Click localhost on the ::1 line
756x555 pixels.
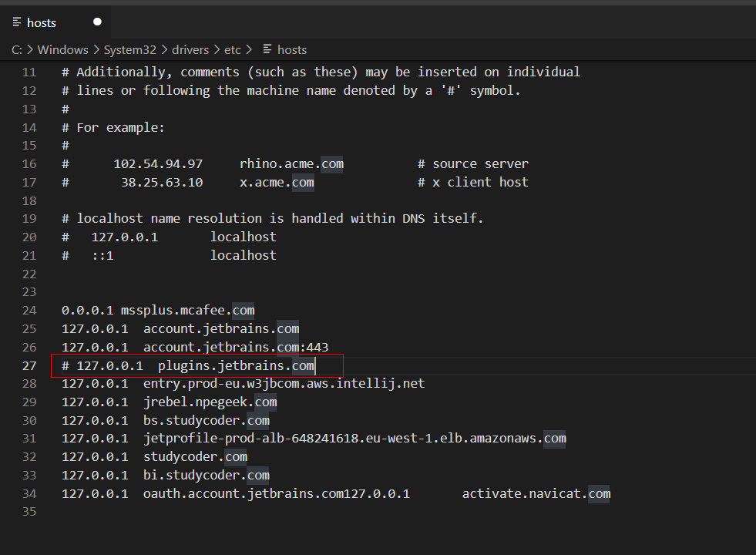[244, 256]
